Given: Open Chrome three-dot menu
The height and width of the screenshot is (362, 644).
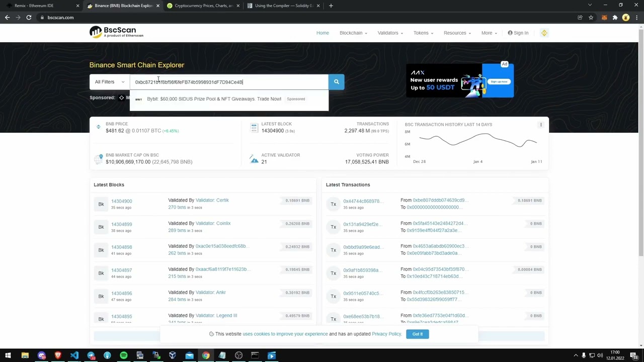Looking at the screenshot, I should (636, 18).
